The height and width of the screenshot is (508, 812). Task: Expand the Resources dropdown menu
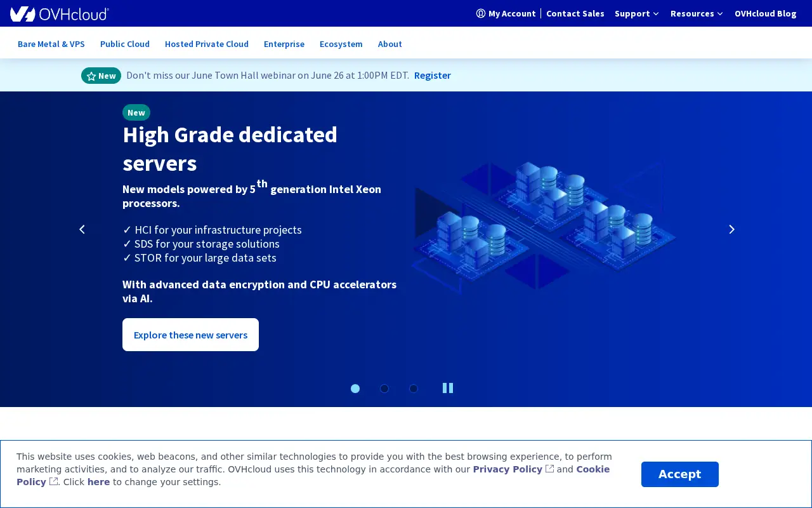pos(697,13)
